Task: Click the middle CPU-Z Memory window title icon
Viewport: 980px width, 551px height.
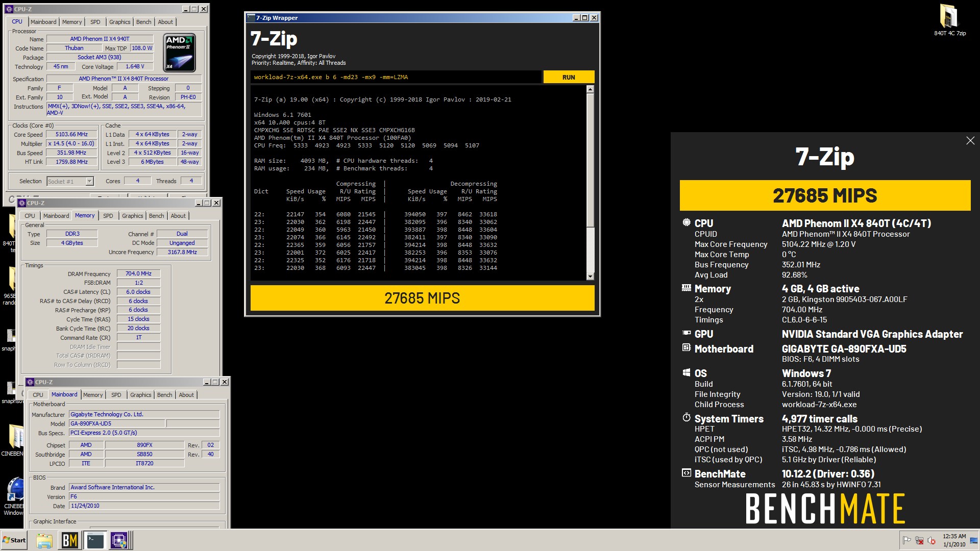Action: pyautogui.click(x=22, y=203)
